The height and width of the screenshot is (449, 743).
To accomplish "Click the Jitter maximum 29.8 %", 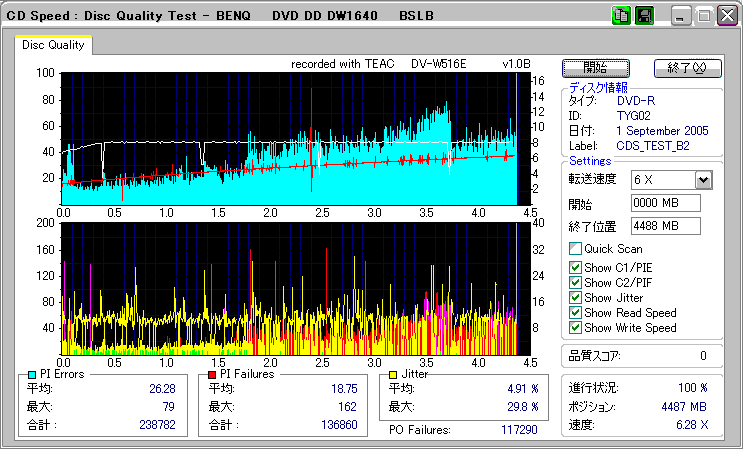I will tap(523, 407).
